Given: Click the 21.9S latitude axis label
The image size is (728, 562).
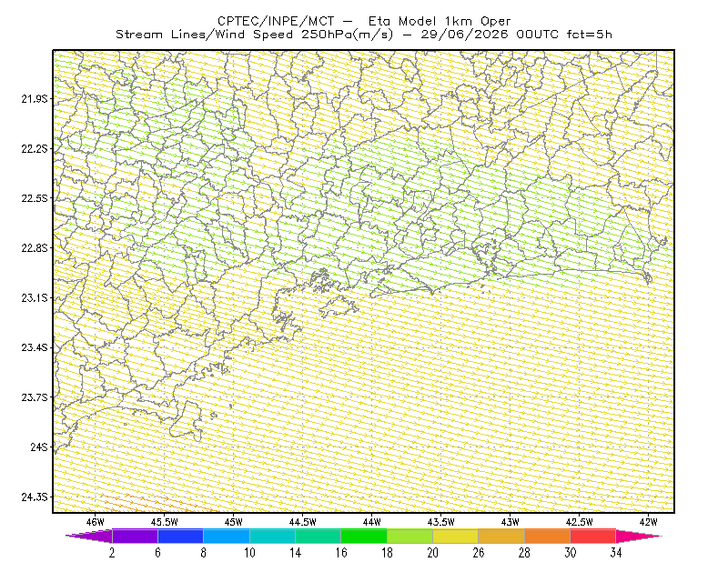Looking at the screenshot, I should coord(35,99).
